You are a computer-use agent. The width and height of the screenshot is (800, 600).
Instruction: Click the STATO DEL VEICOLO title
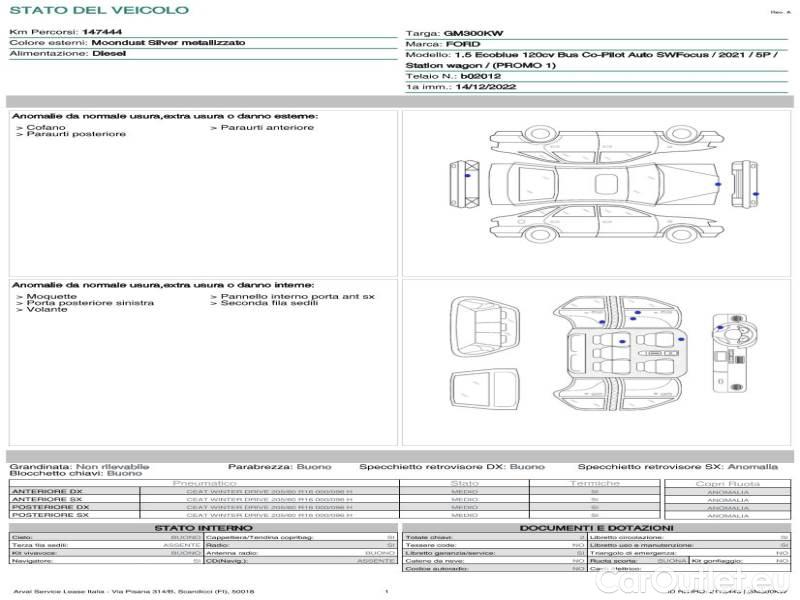(x=99, y=10)
